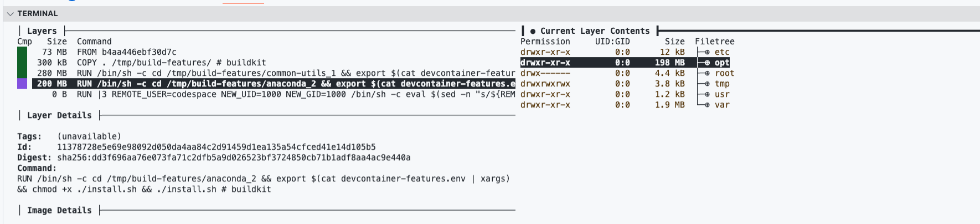980x224 pixels.
Task: Click the layer Id hash text
Action: coord(216,147)
